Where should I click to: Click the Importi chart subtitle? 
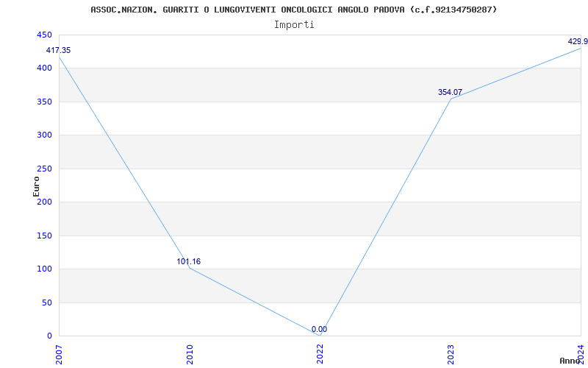pos(294,25)
